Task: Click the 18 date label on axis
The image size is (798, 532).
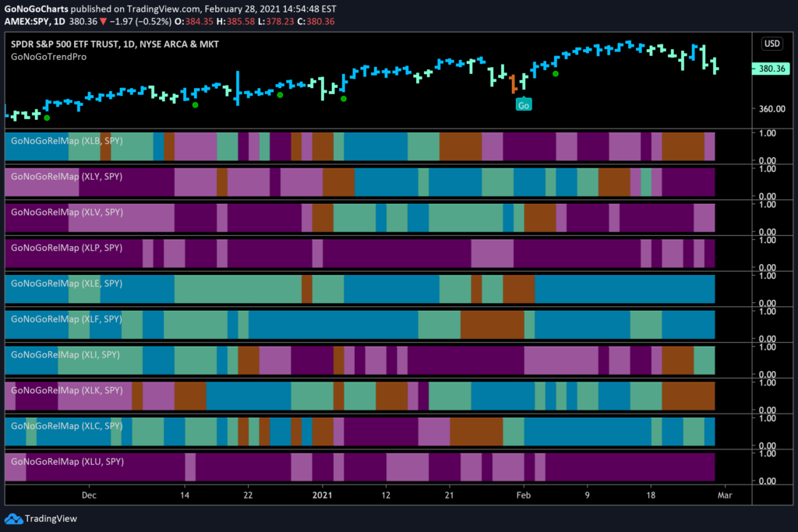Action: 651,495
